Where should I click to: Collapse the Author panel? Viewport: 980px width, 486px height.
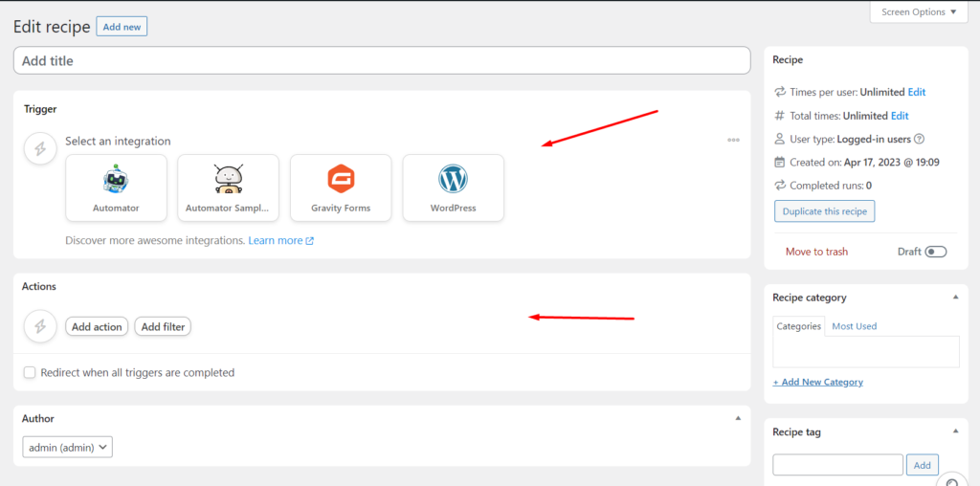pos(737,418)
